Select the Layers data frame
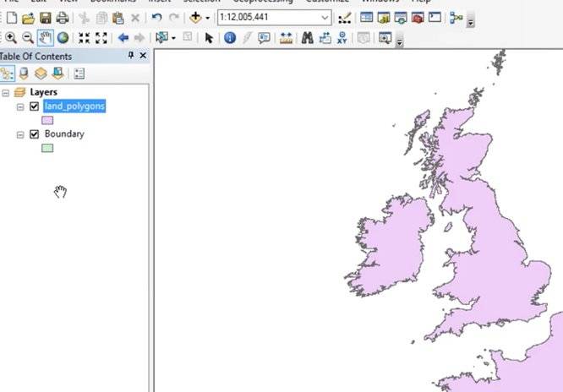This screenshot has height=392, width=563. coord(43,92)
